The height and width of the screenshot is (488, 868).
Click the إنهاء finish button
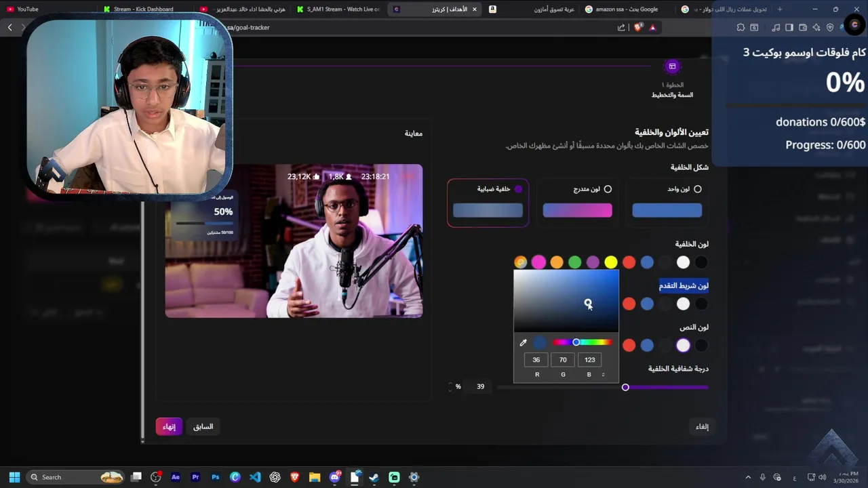coord(169,426)
